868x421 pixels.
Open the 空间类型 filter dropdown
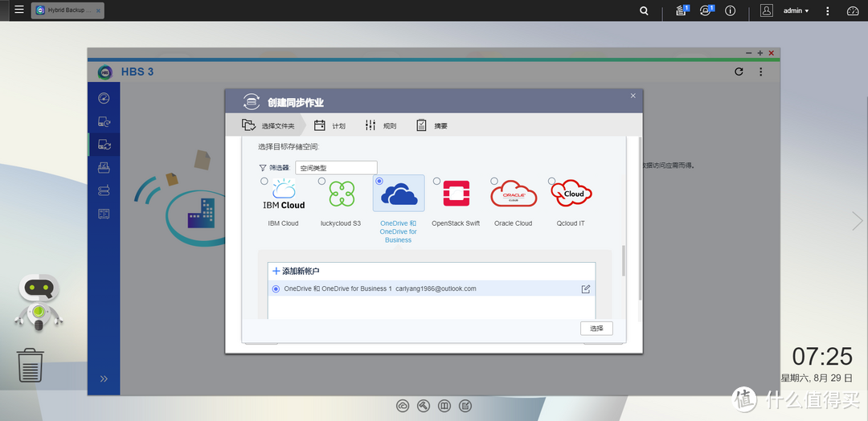tap(336, 168)
